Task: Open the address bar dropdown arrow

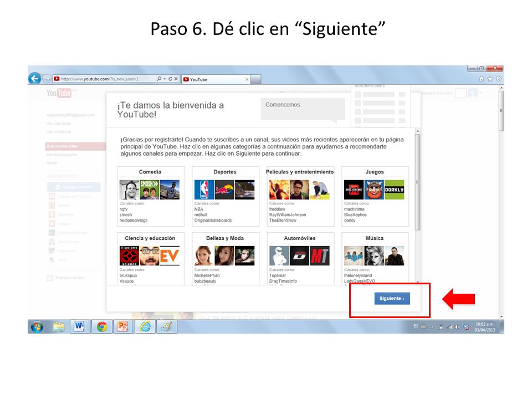Action: (165, 79)
